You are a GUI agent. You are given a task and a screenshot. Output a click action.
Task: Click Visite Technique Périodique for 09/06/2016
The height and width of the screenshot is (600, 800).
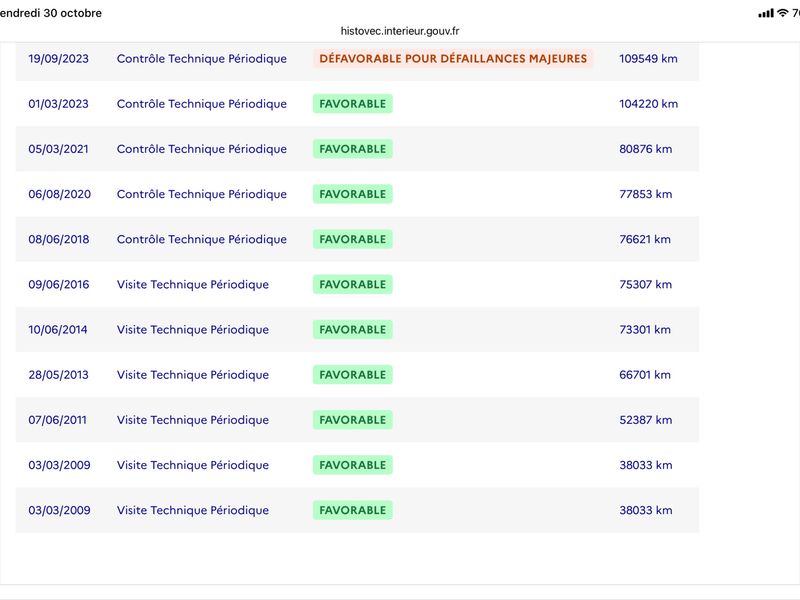click(x=193, y=284)
